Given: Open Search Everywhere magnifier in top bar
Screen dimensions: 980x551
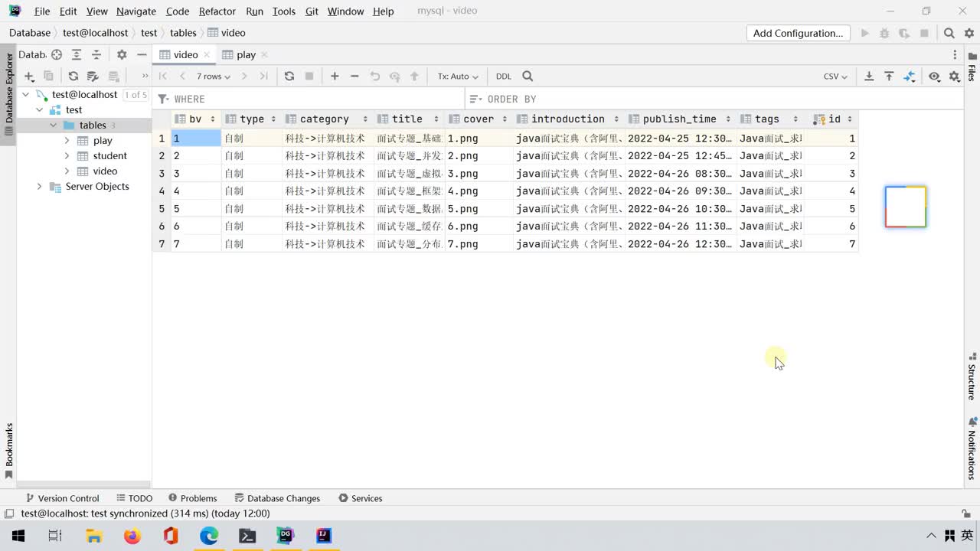Looking at the screenshot, I should (x=949, y=33).
